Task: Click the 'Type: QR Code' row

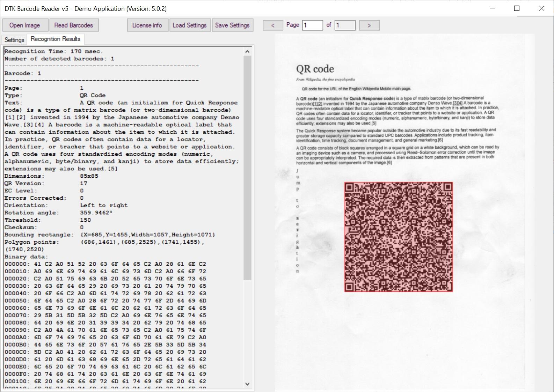Action: coord(55,95)
